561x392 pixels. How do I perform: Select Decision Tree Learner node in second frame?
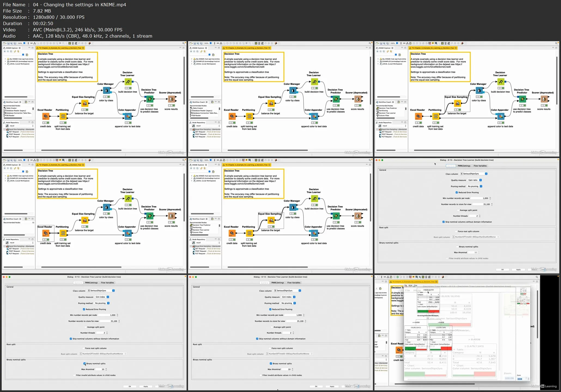click(x=314, y=82)
